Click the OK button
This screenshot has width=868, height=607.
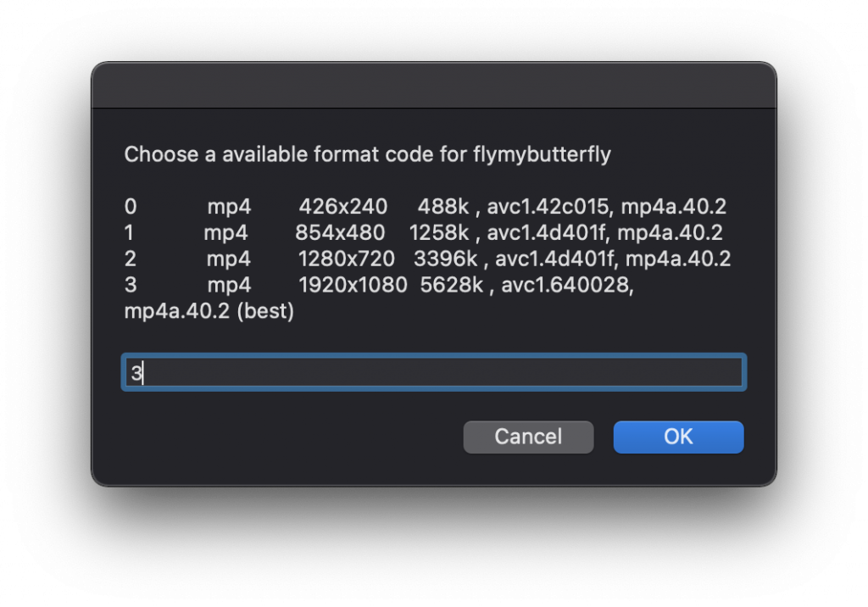(678, 437)
